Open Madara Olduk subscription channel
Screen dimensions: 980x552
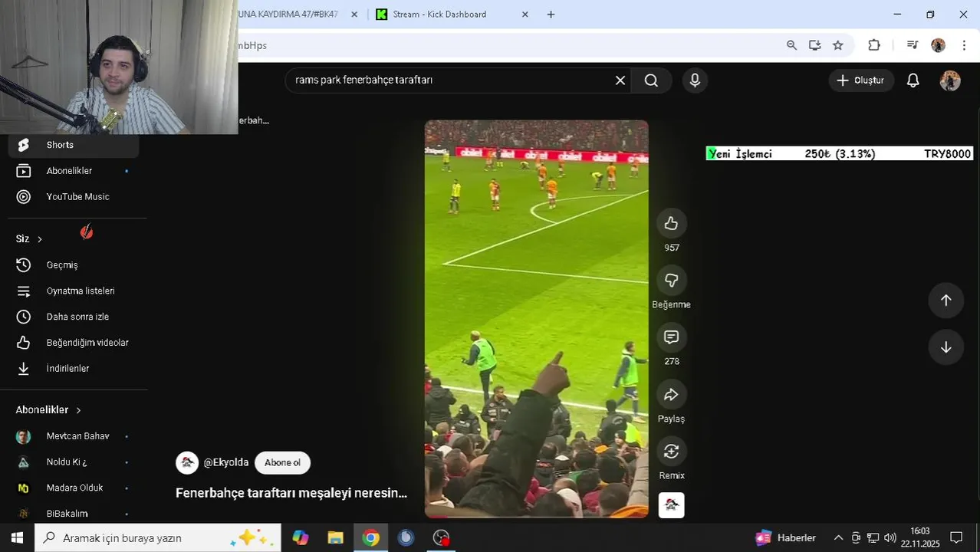[x=74, y=488]
